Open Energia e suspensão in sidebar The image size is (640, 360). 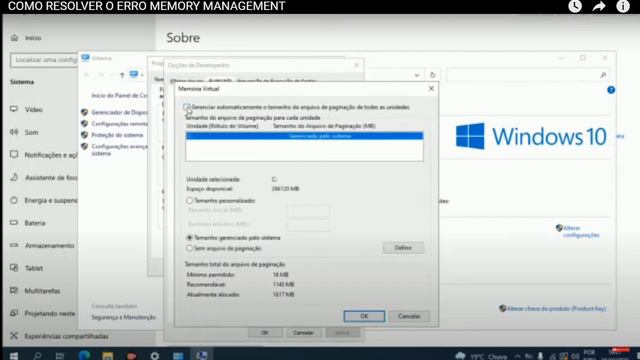pyautogui.click(x=44, y=200)
